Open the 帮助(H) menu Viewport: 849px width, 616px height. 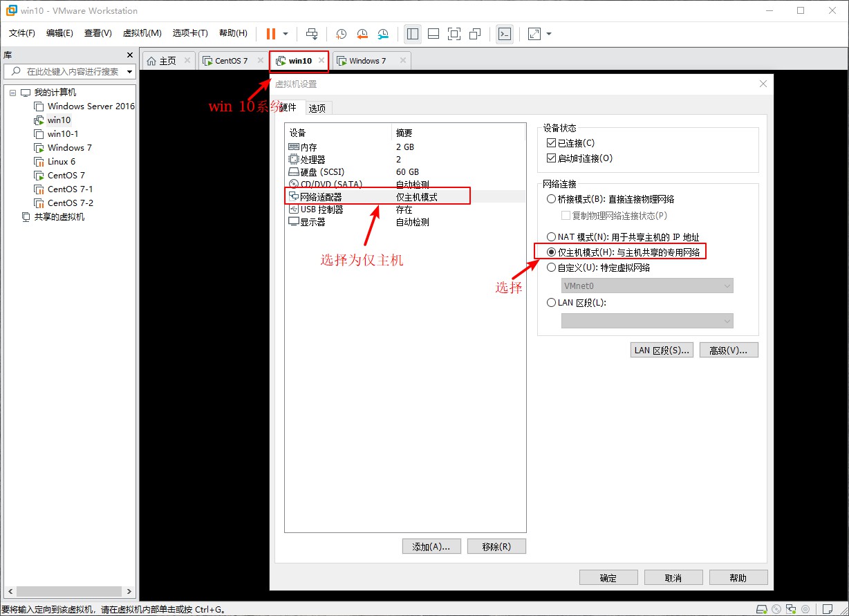click(233, 33)
